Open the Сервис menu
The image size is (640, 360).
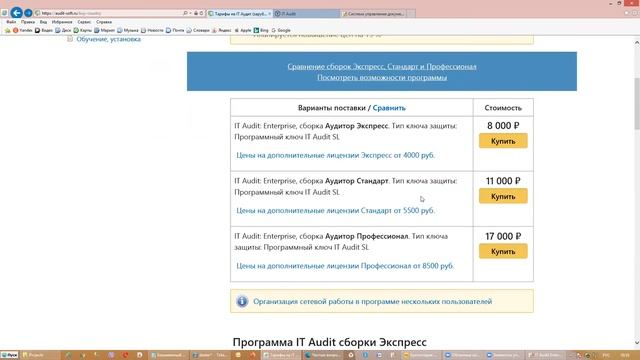[x=84, y=22]
